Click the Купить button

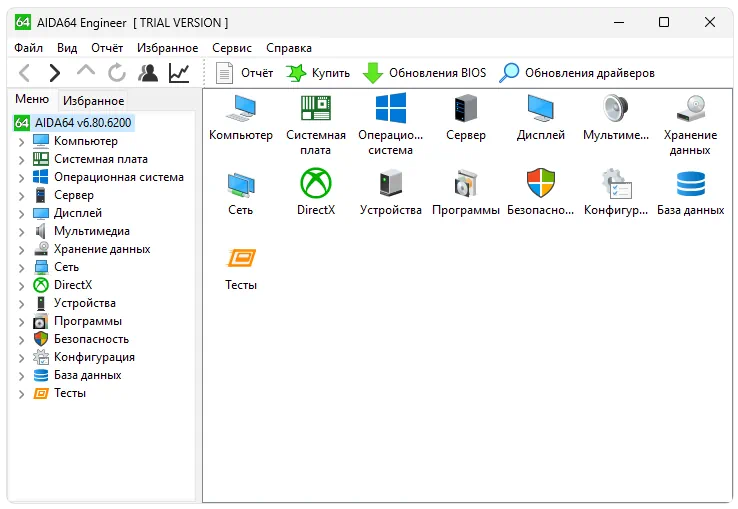point(318,73)
